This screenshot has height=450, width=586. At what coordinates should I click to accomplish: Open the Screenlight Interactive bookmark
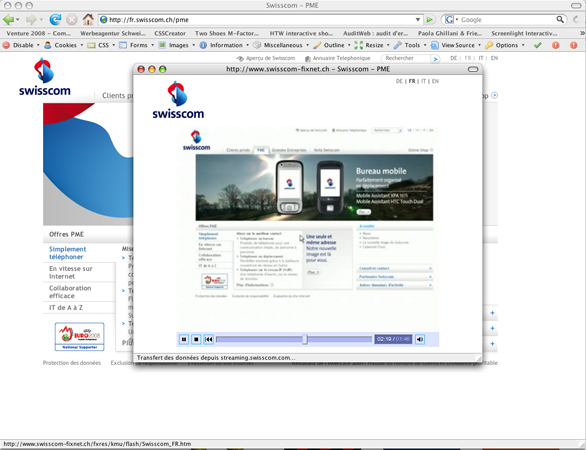(524, 33)
